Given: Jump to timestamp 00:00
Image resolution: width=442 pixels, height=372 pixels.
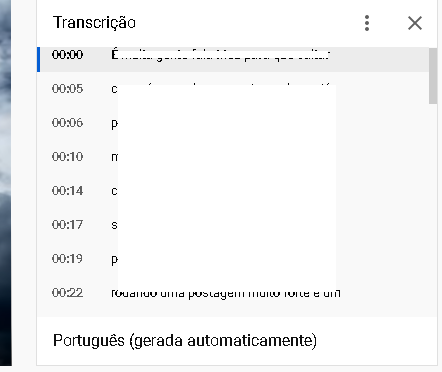Looking at the screenshot, I should [x=67, y=55].
